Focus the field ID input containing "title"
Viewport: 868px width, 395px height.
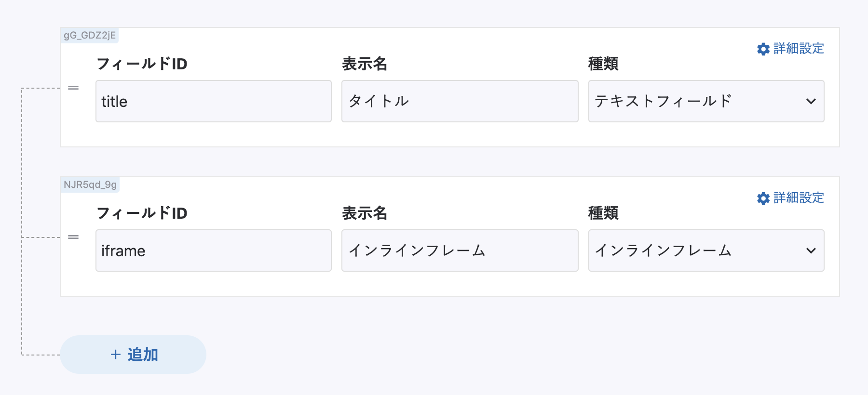(x=213, y=101)
